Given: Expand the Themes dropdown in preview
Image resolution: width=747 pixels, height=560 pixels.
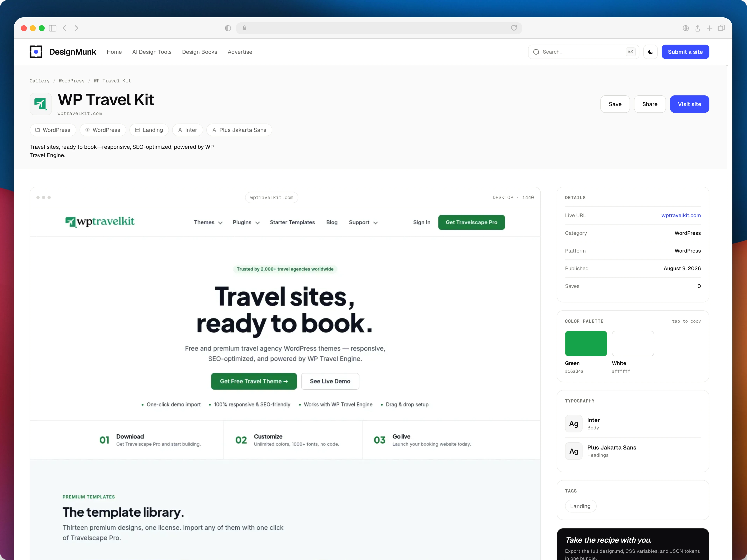Looking at the screenshot, I should click(x=208, y=222).
